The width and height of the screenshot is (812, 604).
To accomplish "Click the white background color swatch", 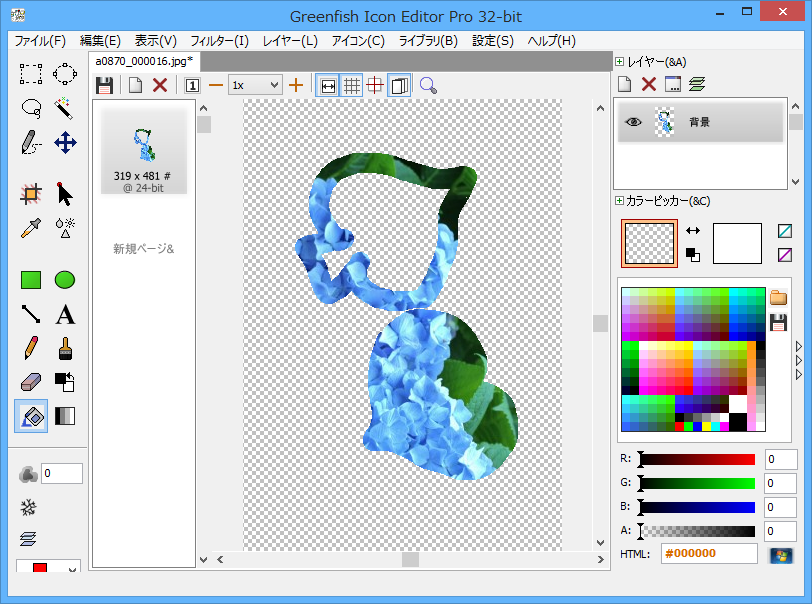I will [737, 243].
